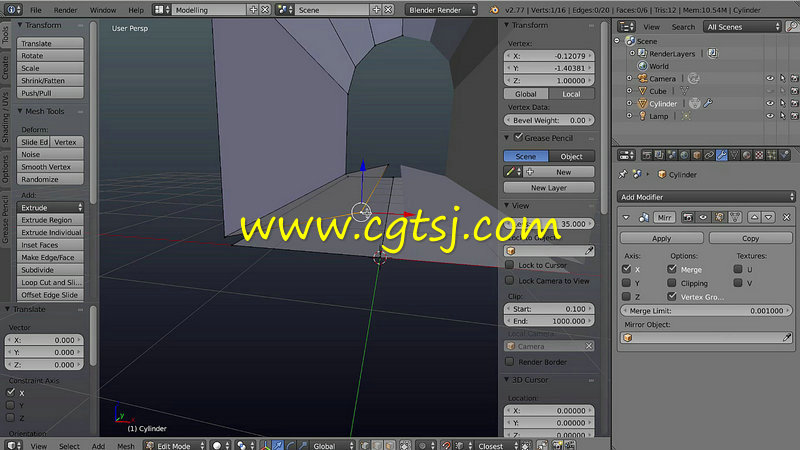Click eyedropper in Lock to Object field
Screen dimensions: 800x450
tap(589, 251)
